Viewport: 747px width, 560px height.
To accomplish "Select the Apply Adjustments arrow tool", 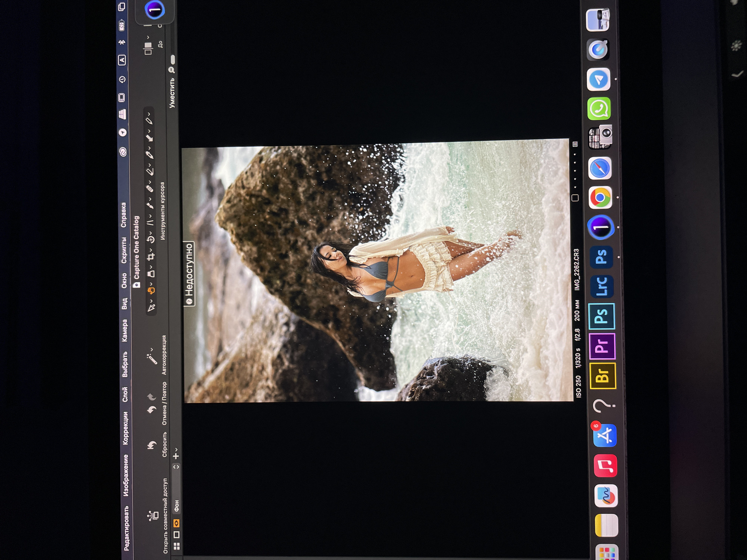I will coord(149,138).
